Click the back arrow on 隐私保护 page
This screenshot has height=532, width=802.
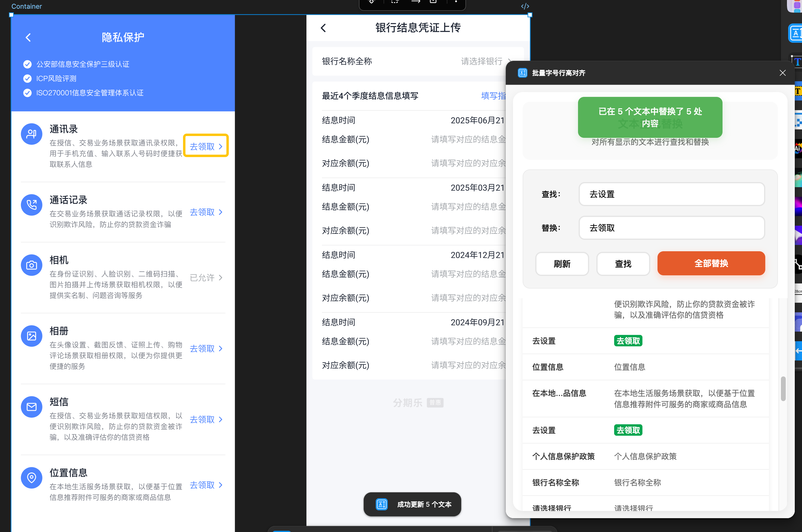[x=28, y=37]
